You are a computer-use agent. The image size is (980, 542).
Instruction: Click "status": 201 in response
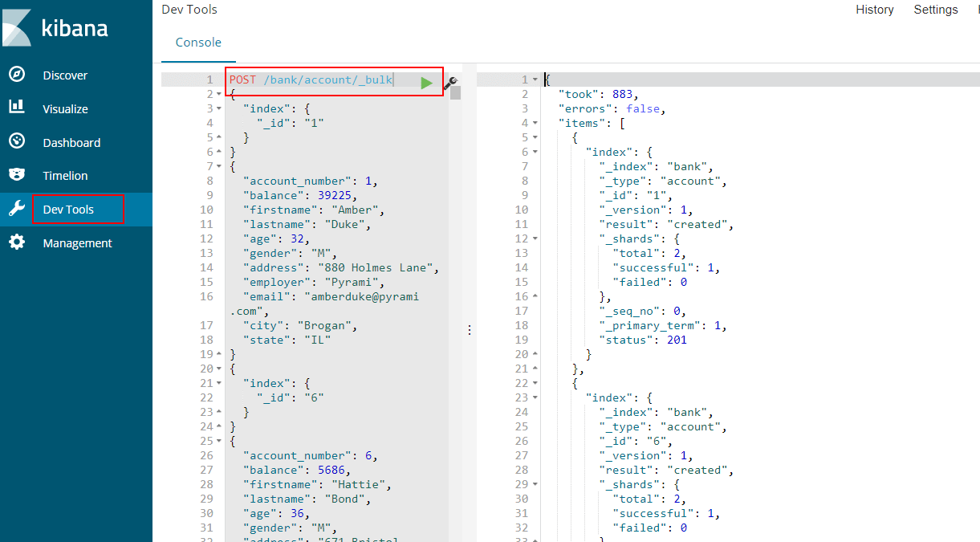coord(643,340)
